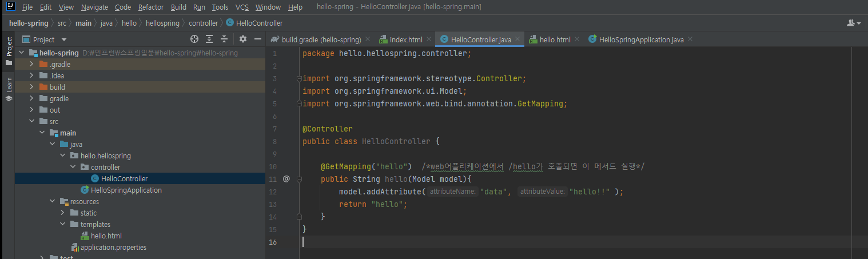Screen dimensions: 868x259
Task: Open the Project view dropdown
Action: click(45, 39)
